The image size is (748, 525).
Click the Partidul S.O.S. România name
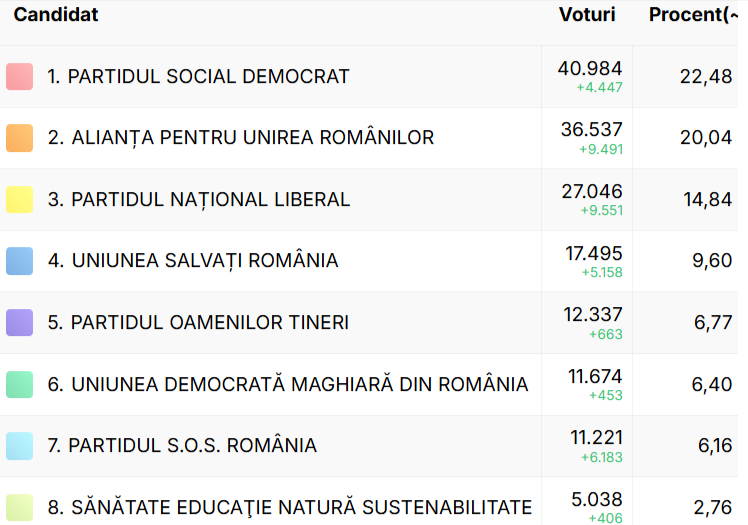pyautogui.click(x=182, y=446)
